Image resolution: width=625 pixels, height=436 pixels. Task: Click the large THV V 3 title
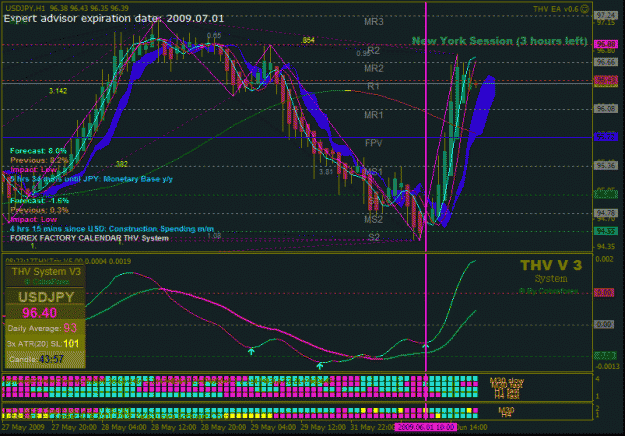(551, 265)
